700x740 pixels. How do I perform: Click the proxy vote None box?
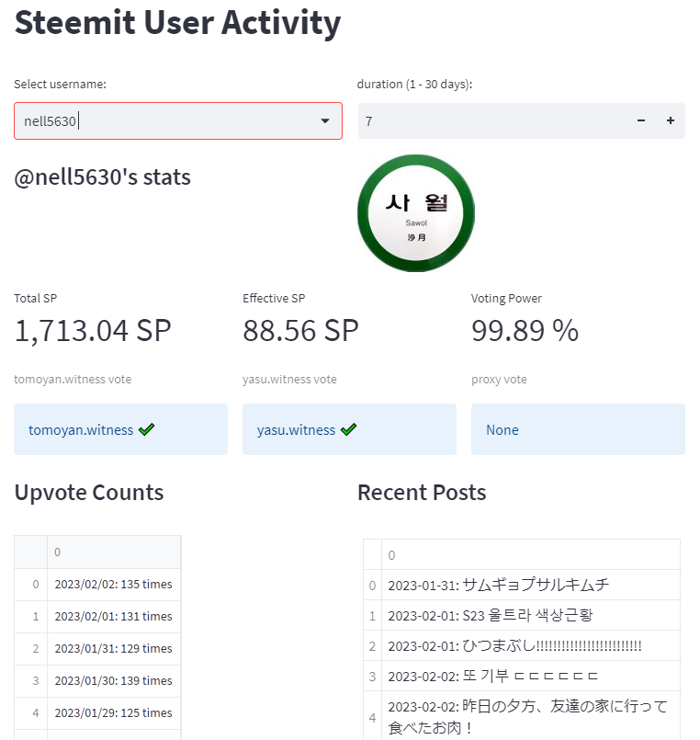point(578,429)
